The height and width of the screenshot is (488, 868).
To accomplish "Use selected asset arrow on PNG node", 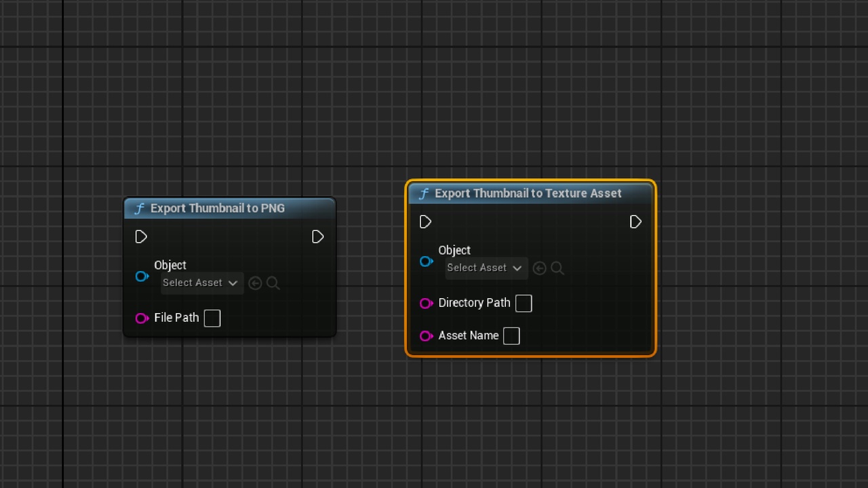I will click(x=255, y=283).
